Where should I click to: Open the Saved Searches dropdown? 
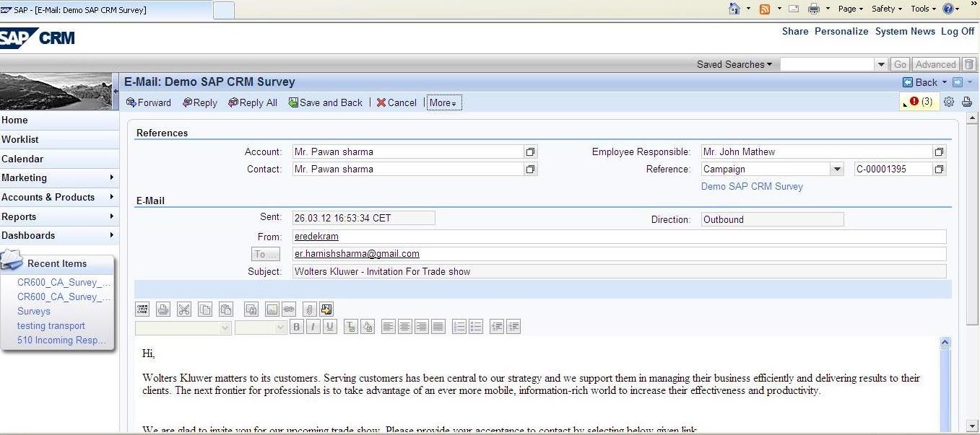[734, 64]
